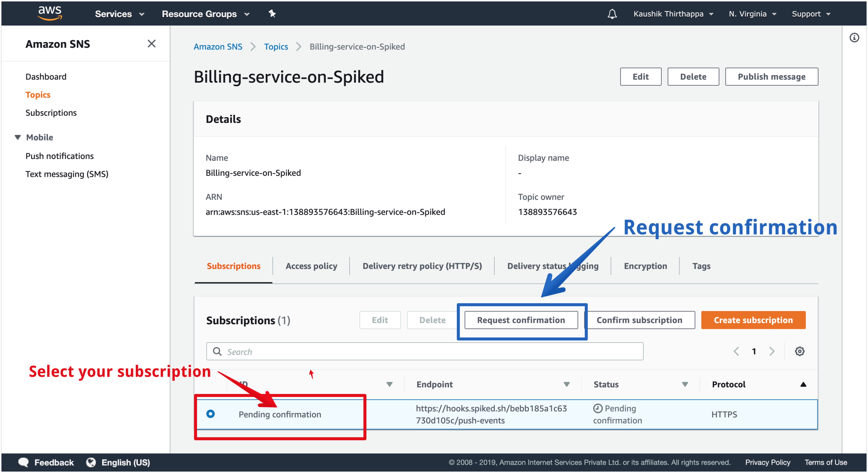Viewport: 868px width, 473px height.
Task: Open Feedback in the footer
Action: (x=54, y=462)
